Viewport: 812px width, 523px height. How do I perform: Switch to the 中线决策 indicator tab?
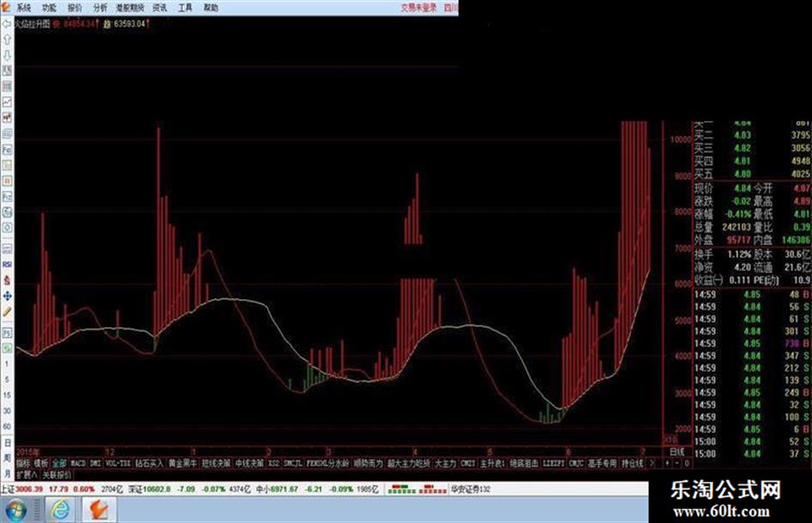click(x=249, y=463)
